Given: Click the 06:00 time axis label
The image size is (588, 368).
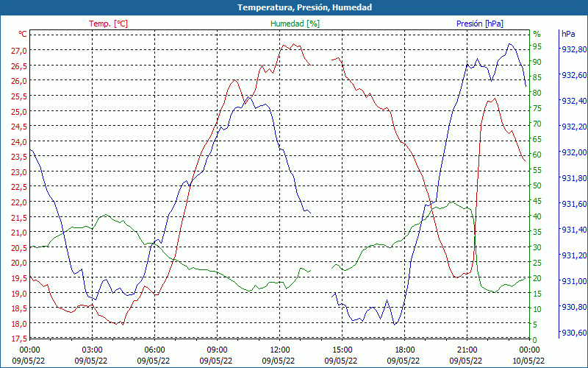Looking at the screenshot, I should click(154, 350).
